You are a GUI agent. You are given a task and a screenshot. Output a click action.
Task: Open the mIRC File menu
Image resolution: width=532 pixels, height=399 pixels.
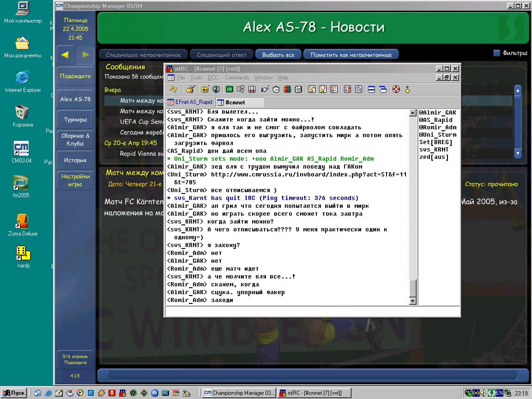[181, 78]
